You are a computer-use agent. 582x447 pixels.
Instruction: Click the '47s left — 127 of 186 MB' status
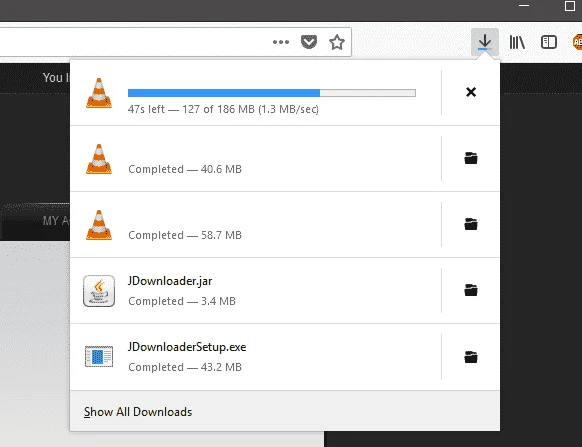click(x=223, y=109)
